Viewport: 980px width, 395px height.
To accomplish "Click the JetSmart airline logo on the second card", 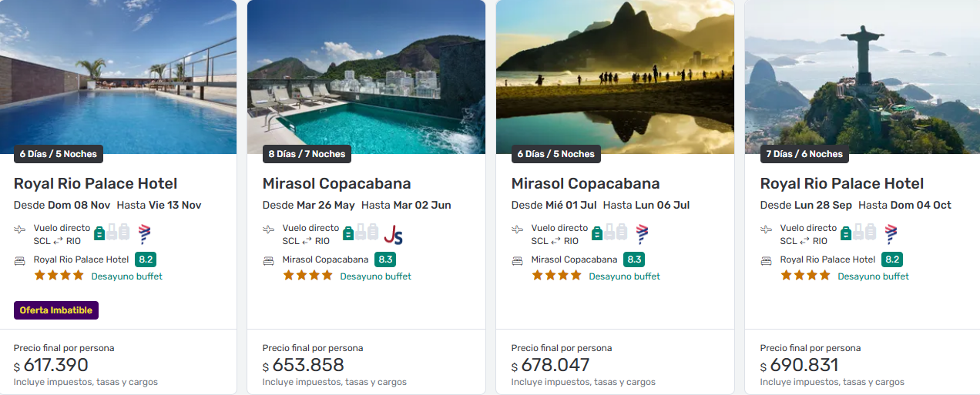I will click(x=393, y=234).
